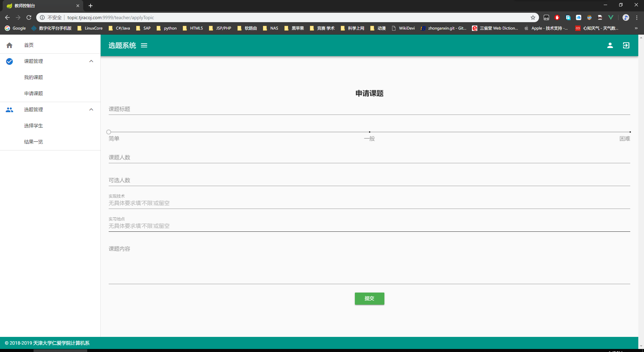This screenshot has height=352, width=644.
Task: Open 选择学生 in the sidebar
Action: (x=50, y=126)
